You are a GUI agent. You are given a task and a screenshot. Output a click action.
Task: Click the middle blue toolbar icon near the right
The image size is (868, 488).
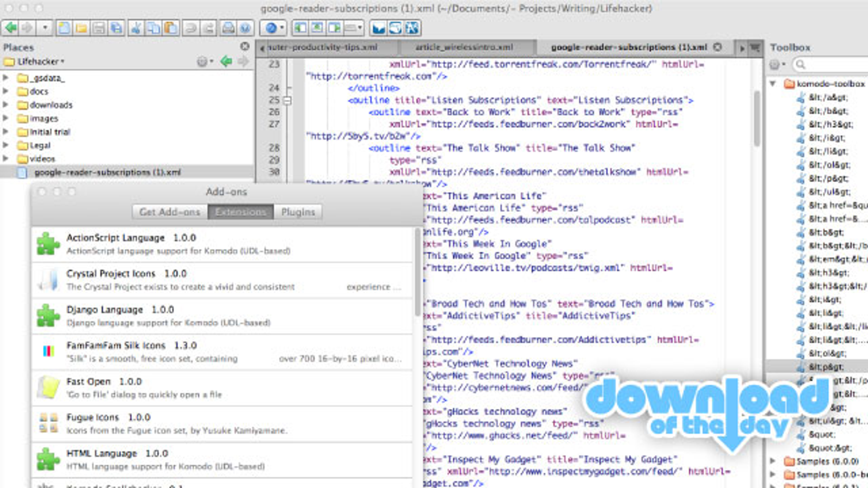(x=395, y=28)
